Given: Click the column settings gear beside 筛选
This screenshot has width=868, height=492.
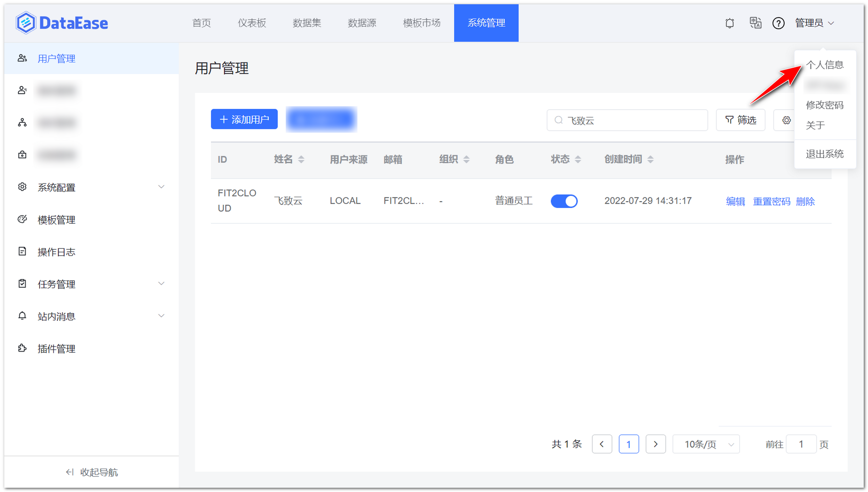Looking at the screenshot, I should [786, 120].
